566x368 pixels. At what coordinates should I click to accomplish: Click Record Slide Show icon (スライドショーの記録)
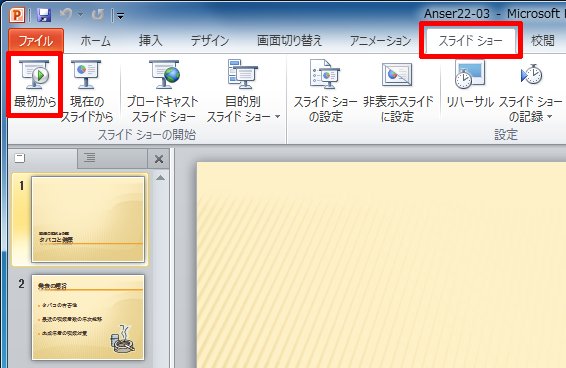point(531,75)
